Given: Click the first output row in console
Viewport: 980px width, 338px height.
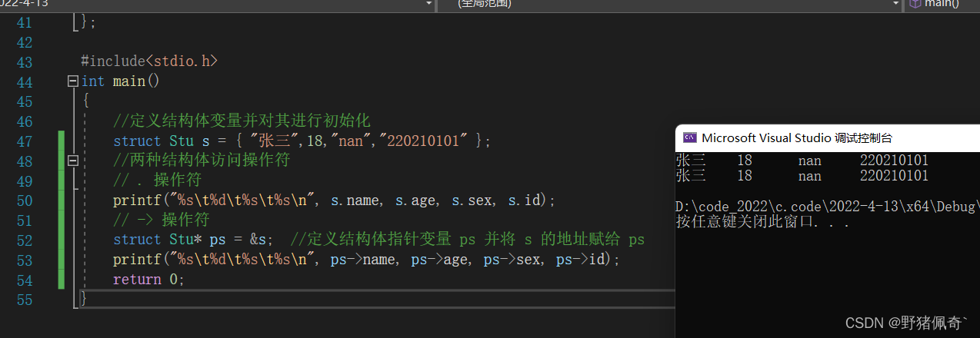Looking at the screenshot, I should (x=802, y=161).
